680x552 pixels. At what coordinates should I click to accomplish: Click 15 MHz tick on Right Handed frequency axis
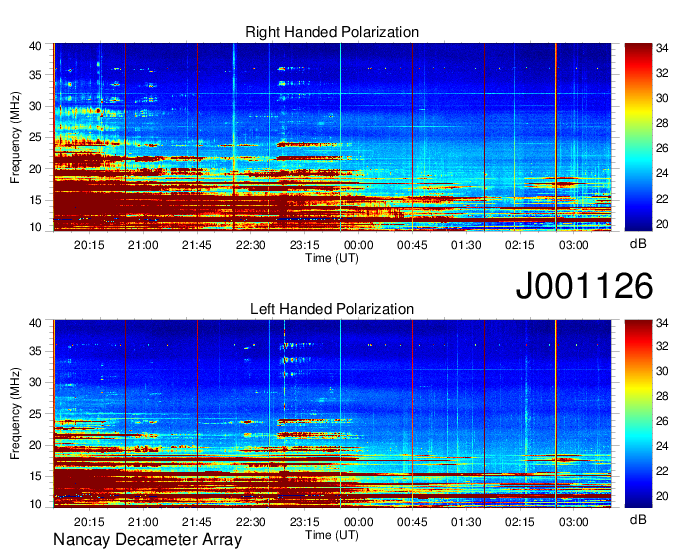coord(35,200)
